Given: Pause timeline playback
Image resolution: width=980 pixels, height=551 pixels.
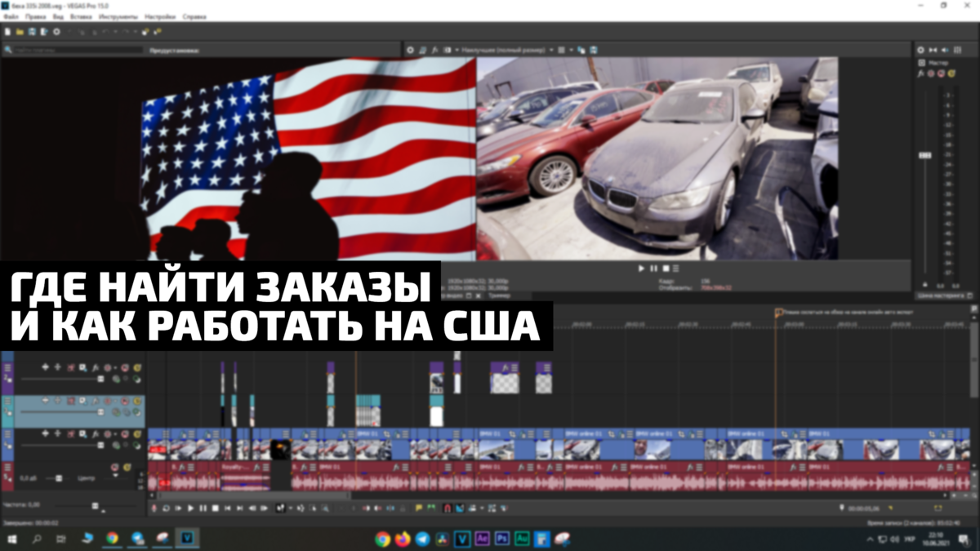Looking at the screenshot, I should coord(203,508).
